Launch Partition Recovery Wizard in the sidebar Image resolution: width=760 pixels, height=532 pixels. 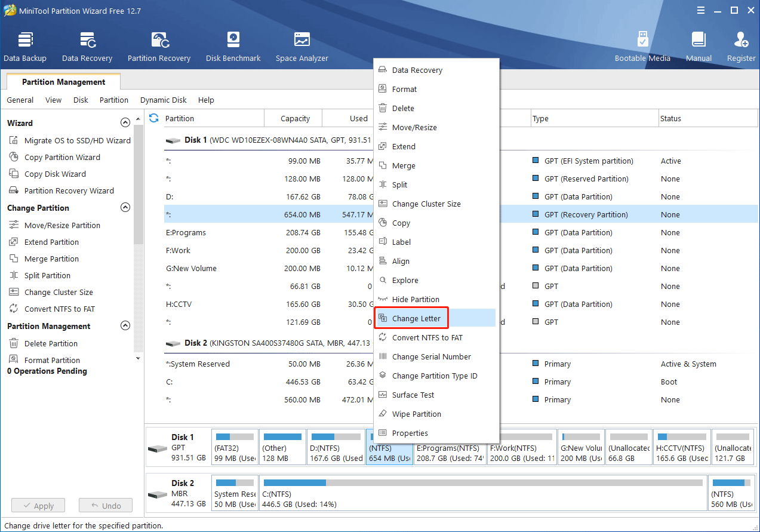(61, 190)
